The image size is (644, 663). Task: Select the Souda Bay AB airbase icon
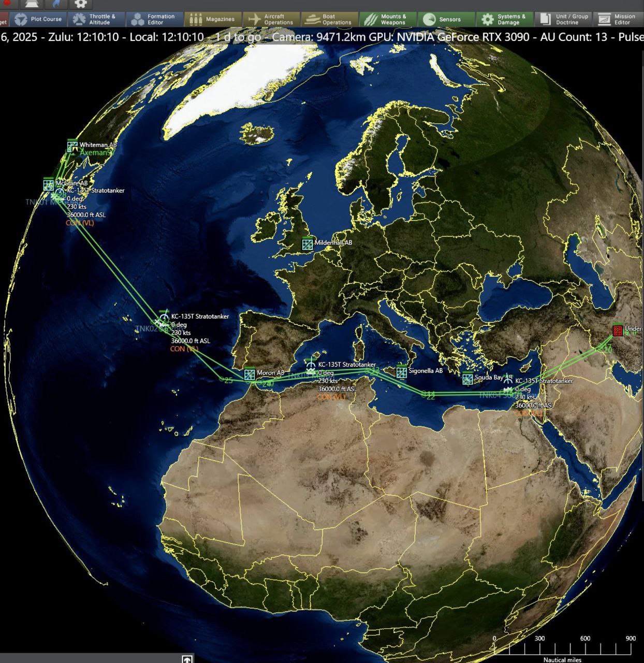467,379
